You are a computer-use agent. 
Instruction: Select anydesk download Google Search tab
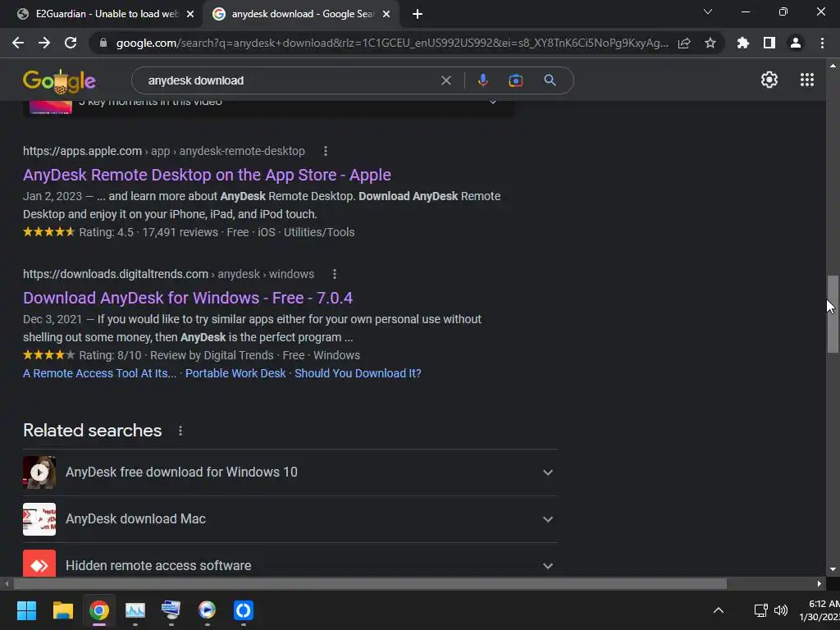coord(303,14)
